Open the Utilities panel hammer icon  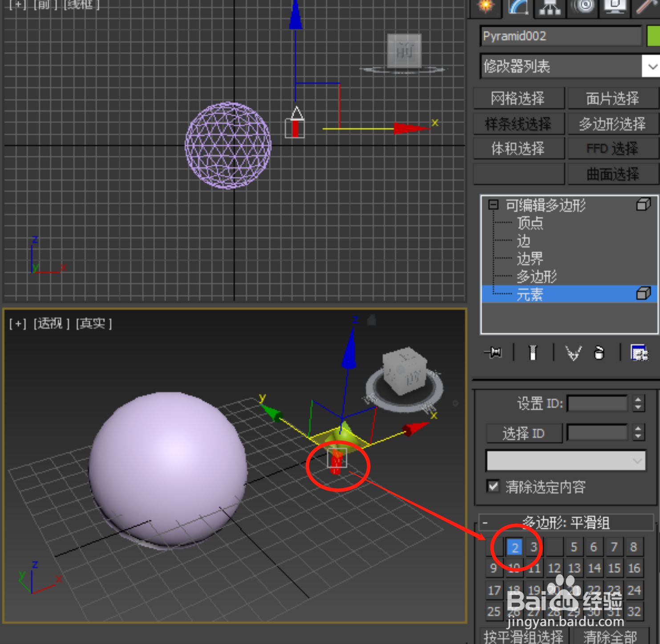646,5
